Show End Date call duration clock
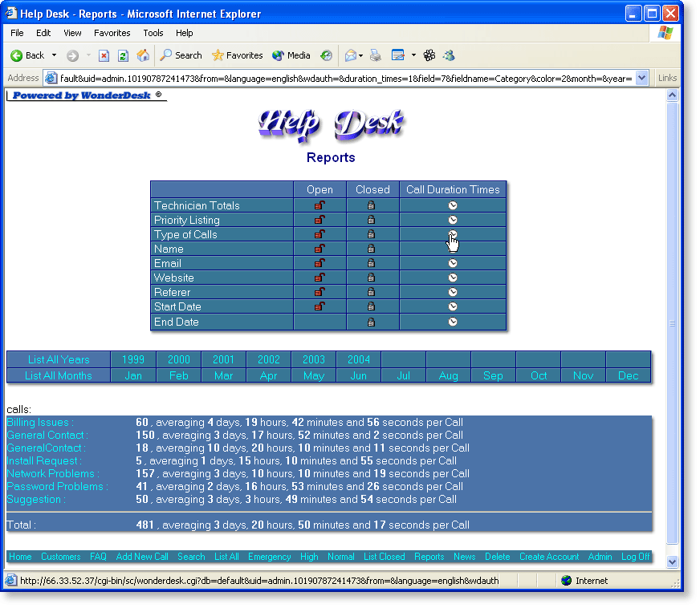Screen dimensions: 700x608 point(453,322)
